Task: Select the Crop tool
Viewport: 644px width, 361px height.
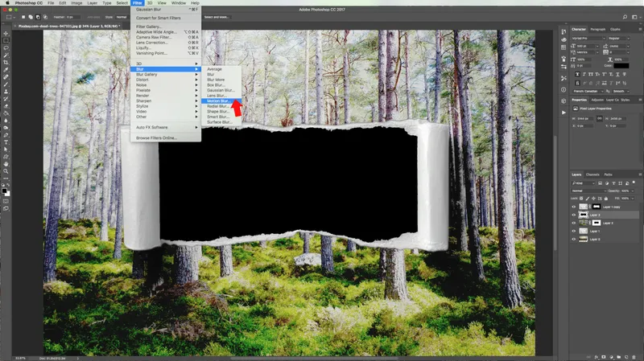Action: click(x=6, y=63)
